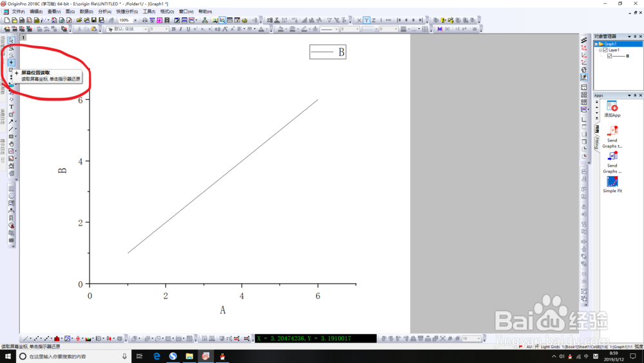Apply Bold formatting with the B button
The width and height of the screenshot is (644, 363).
coord(174,29)
